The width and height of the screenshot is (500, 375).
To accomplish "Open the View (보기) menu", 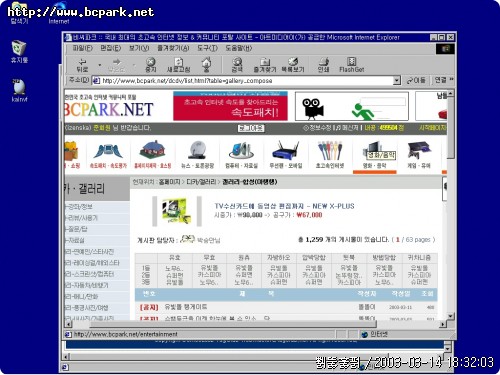I will coord(139,48).
